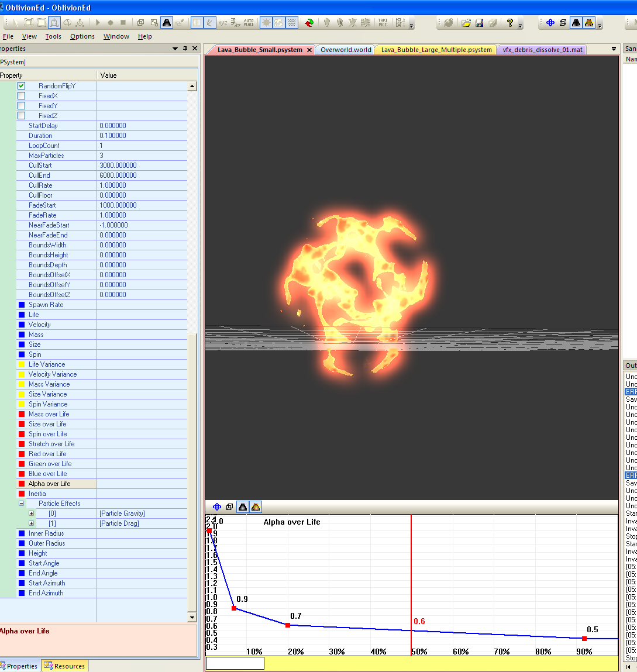This screenshot has height=672, width=637.
Task: Click the AUTO PLACE toolbar icon
Action: (x=249, y=23)
